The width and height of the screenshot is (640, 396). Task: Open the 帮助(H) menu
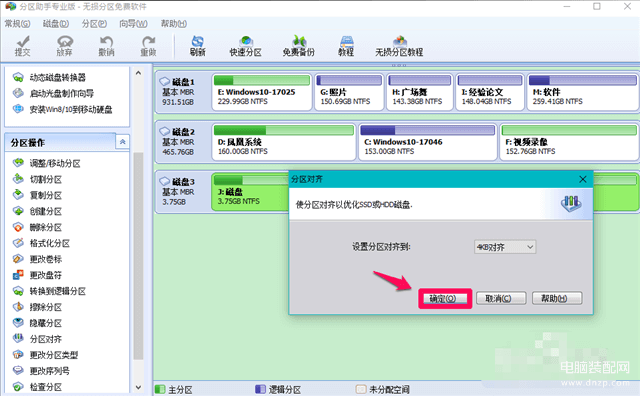click(173, 24)
